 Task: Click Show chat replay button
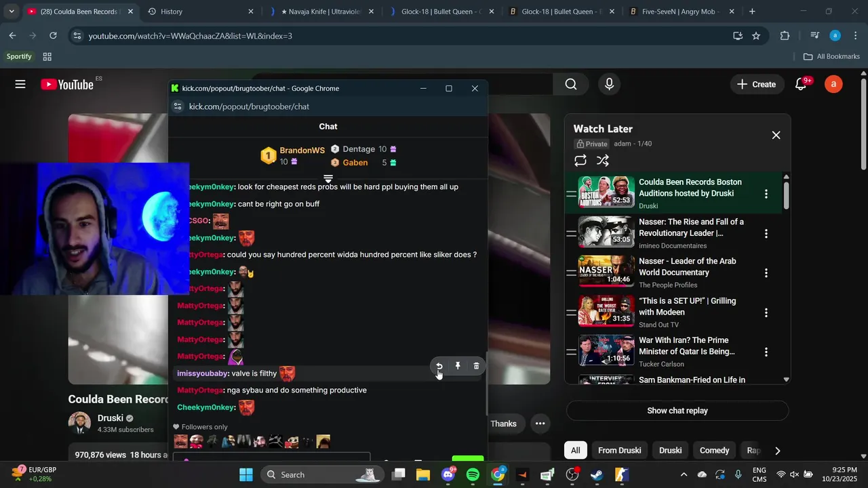pyautogui.click(x=677, y=411)
